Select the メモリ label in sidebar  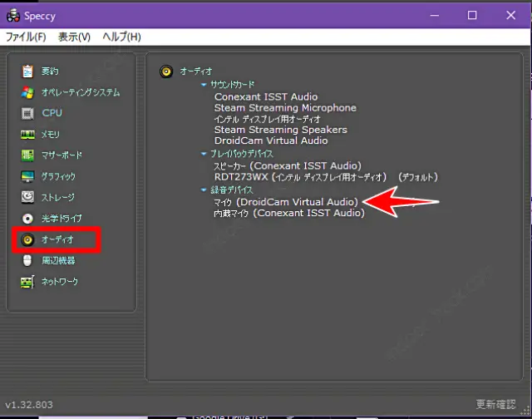[50, 135]
